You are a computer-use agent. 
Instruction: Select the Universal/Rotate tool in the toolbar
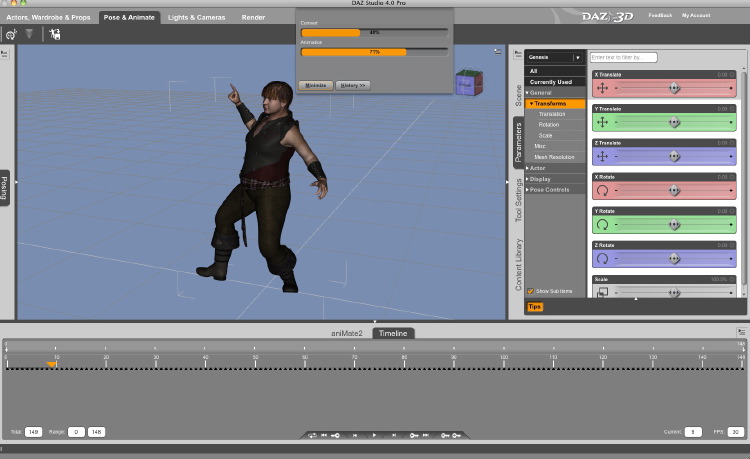(x=11, y=34)
